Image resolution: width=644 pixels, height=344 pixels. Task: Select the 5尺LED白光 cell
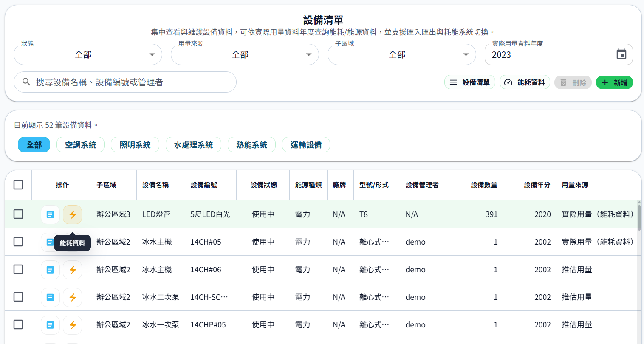point(210,214)
